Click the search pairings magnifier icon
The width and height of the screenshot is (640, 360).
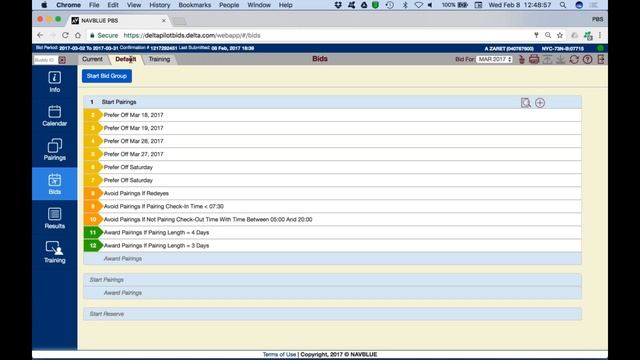click(526, 103)
